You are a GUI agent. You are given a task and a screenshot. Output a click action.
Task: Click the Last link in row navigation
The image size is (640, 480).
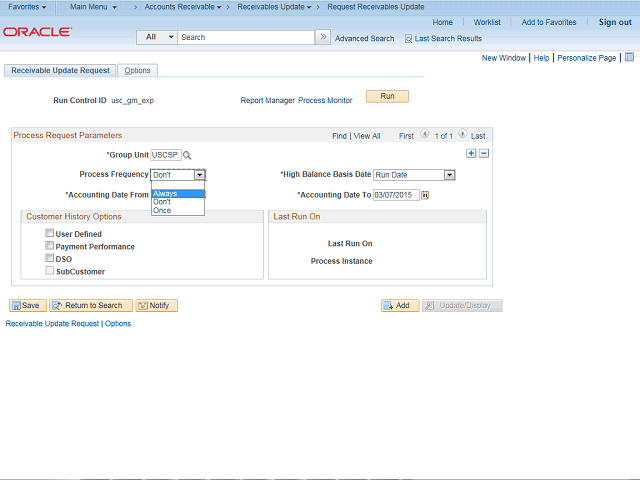(478, 136)
